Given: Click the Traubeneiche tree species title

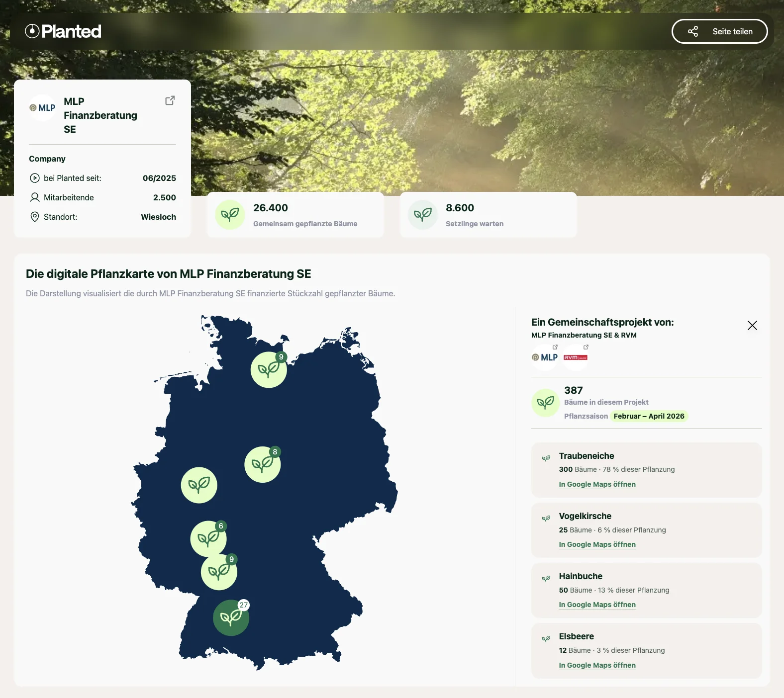Looking at the screenshot, I should pos(587,456).
